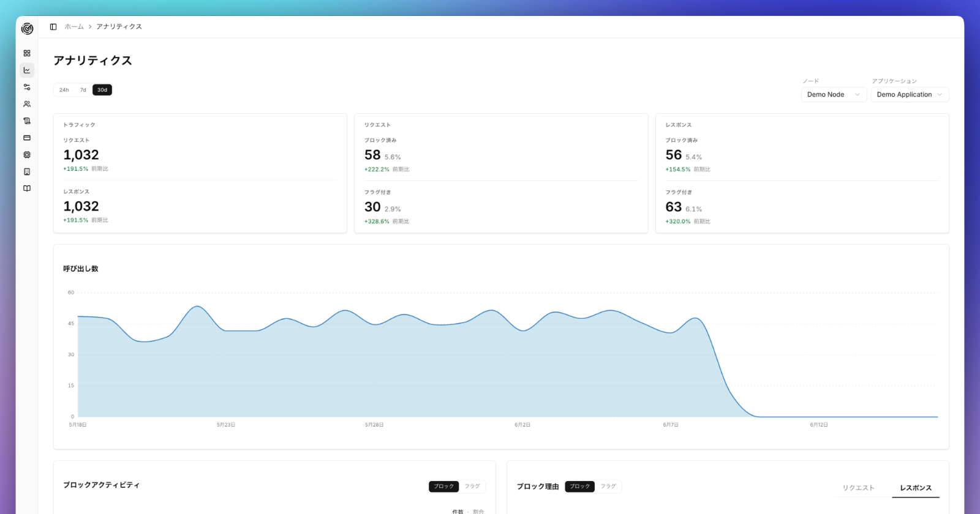
Task: Switch time range to 7d
Action: (x=83, y=90)
